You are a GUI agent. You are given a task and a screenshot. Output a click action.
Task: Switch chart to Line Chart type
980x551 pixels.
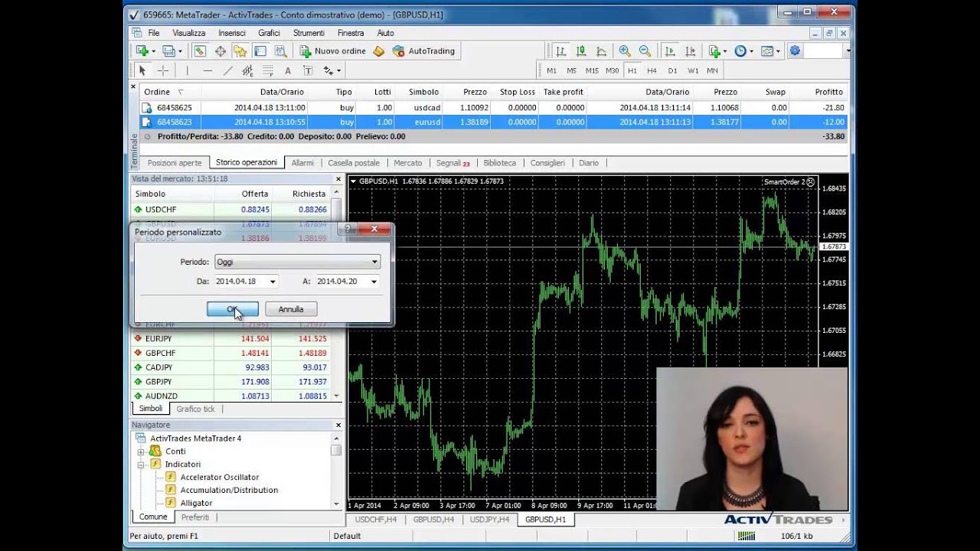point(601,51)
